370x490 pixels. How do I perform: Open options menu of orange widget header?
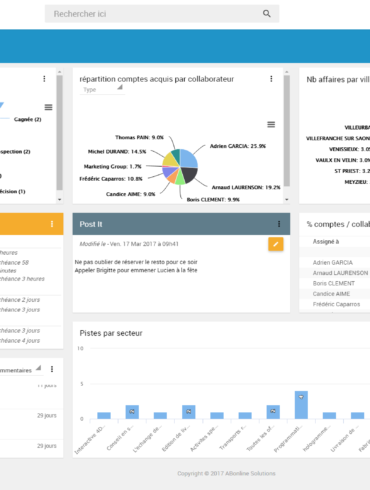[x=52, y=224]
